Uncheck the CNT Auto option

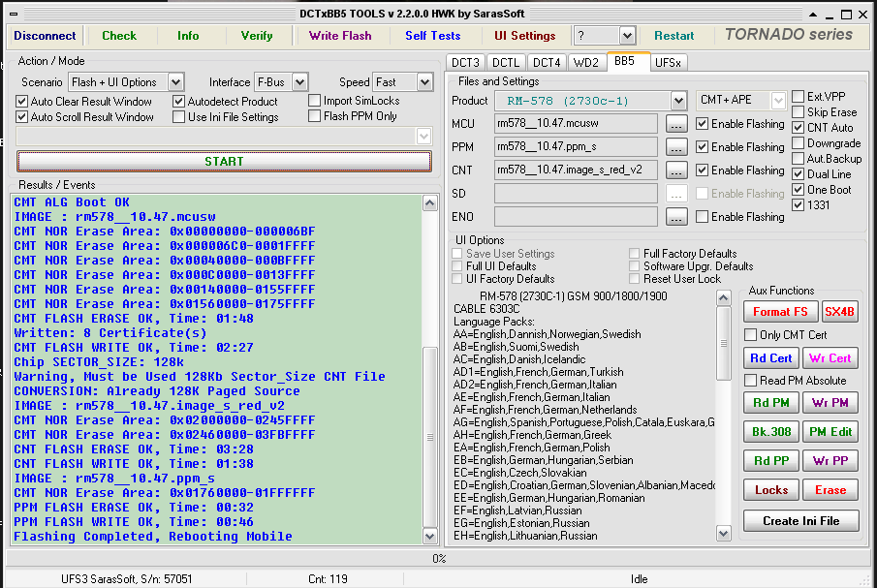coord(799,128)
